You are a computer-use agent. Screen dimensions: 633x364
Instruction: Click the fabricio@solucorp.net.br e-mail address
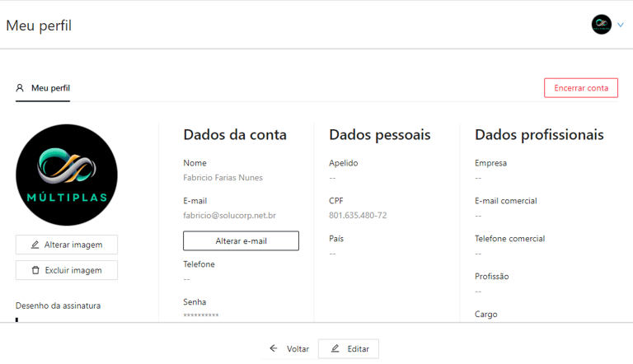[x=229, y=216]
